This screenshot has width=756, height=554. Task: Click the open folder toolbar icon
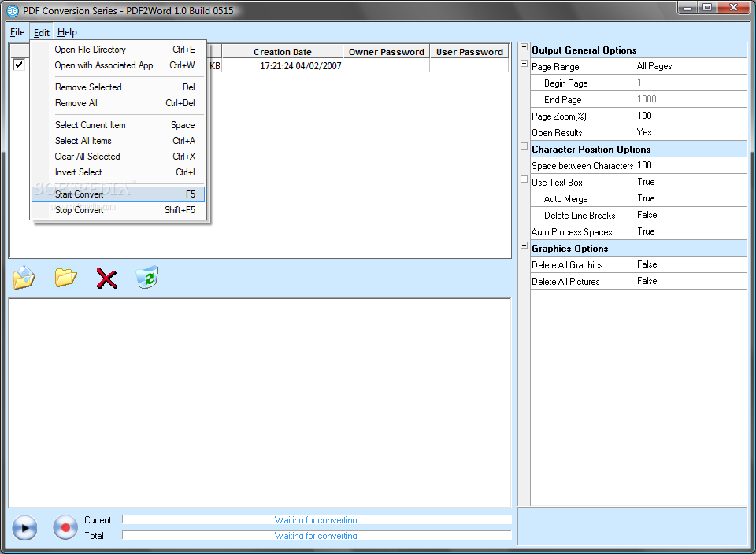65,278
